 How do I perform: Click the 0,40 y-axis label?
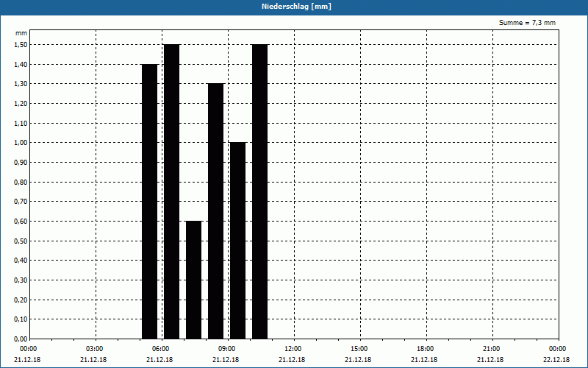click(21, 261)
